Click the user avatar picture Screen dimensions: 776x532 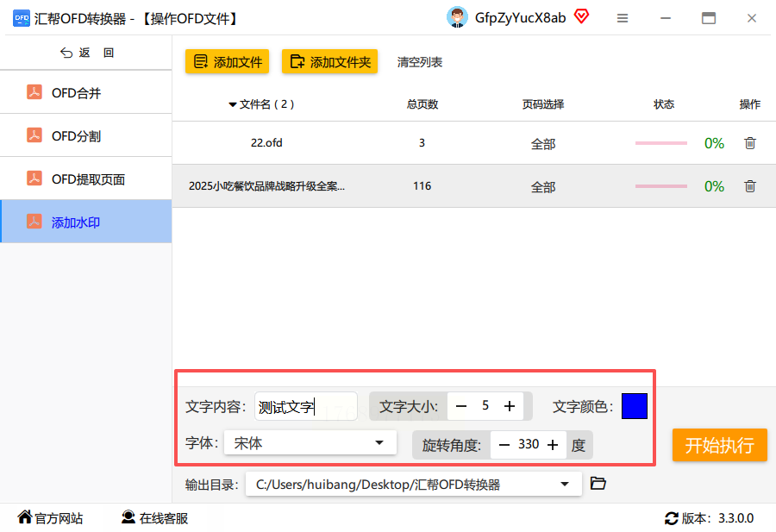coord(457,17)
